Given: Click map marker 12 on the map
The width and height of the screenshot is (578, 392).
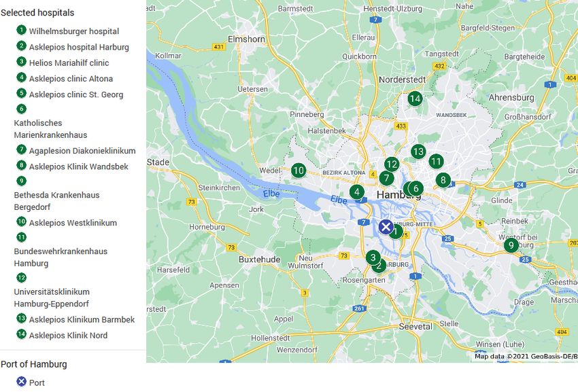Looking at the screenshot, I should tap(392, 164).
